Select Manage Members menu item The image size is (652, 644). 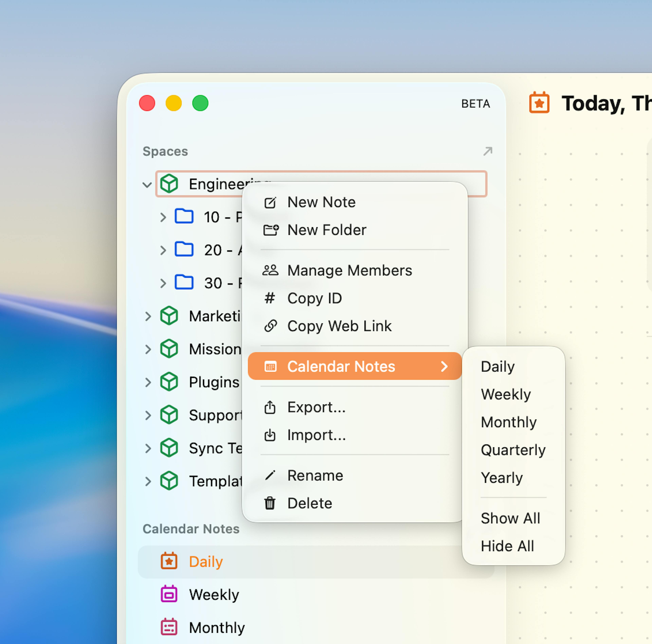tap(349, 270)
